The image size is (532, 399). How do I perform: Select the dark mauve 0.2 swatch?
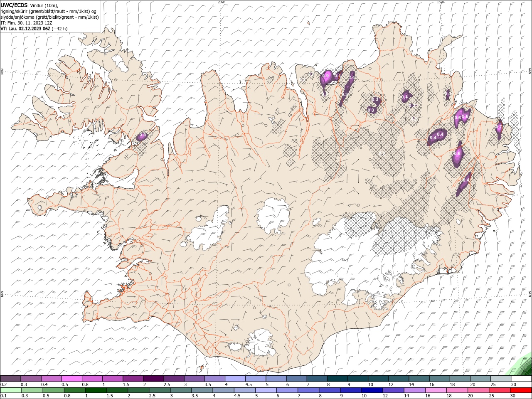(10, 379)
